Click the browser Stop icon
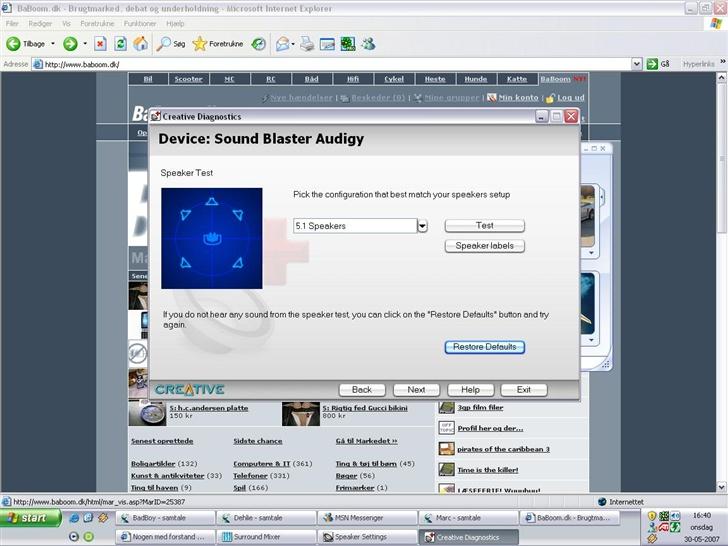 click(x=100, y=44)
